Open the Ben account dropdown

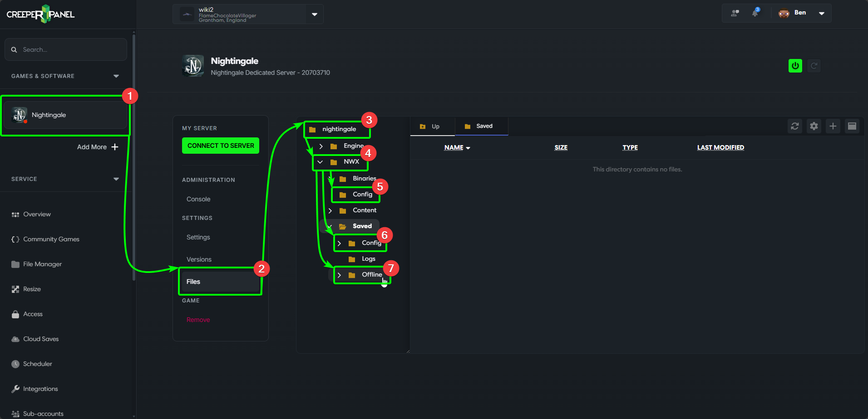click(821, 13)
